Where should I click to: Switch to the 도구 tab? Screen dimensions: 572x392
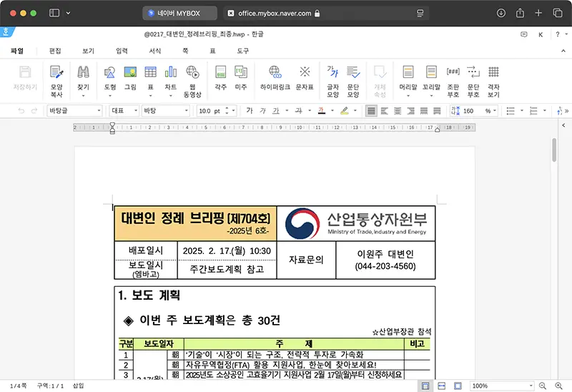(243, 51)
